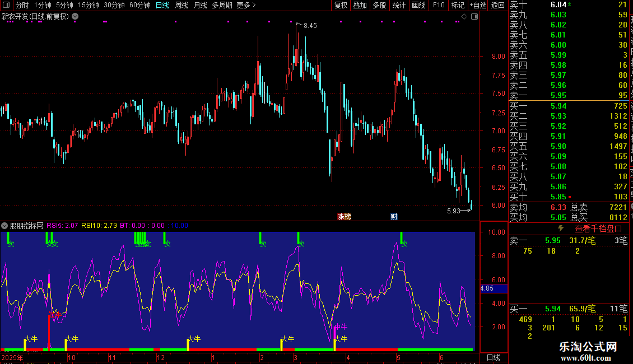Click the 买均 5.85 value
Viewport: 633px width, 364px height.
coord(558,217)
